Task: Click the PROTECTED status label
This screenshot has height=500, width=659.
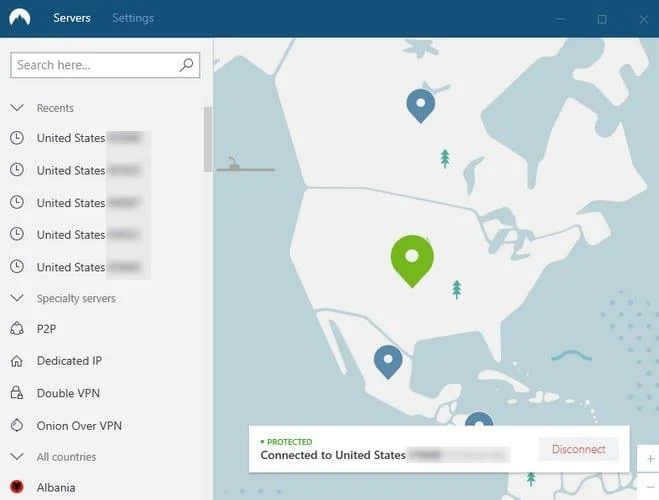Action: click(290, 442)
